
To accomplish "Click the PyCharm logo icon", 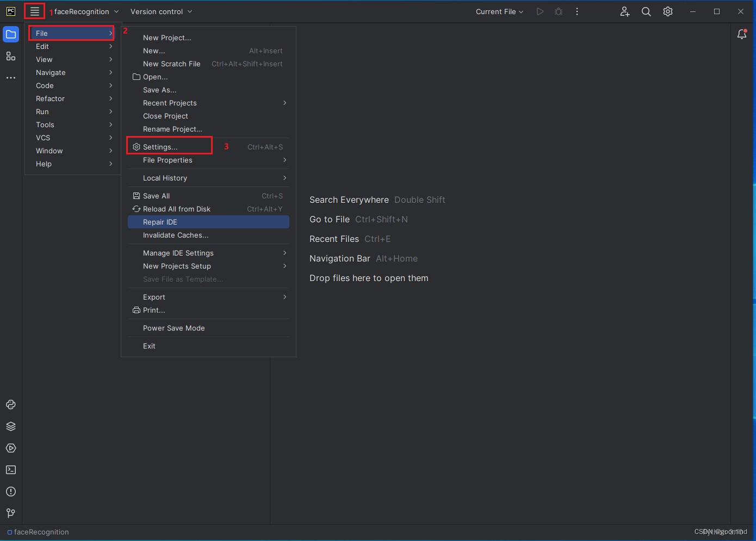I will click(x=11, y=11).
